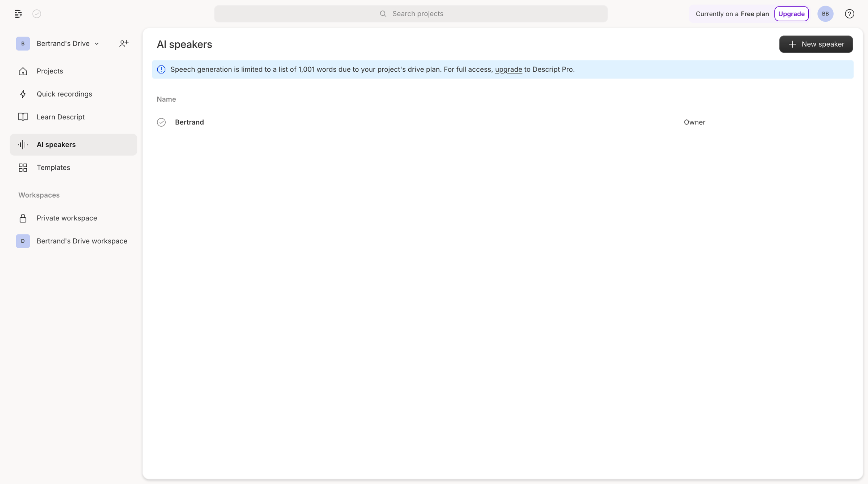Image resolution: width=868 pixels, height=484 pixels.
Task: Click the sync status checkmark icon
Action: coord(37,14)
